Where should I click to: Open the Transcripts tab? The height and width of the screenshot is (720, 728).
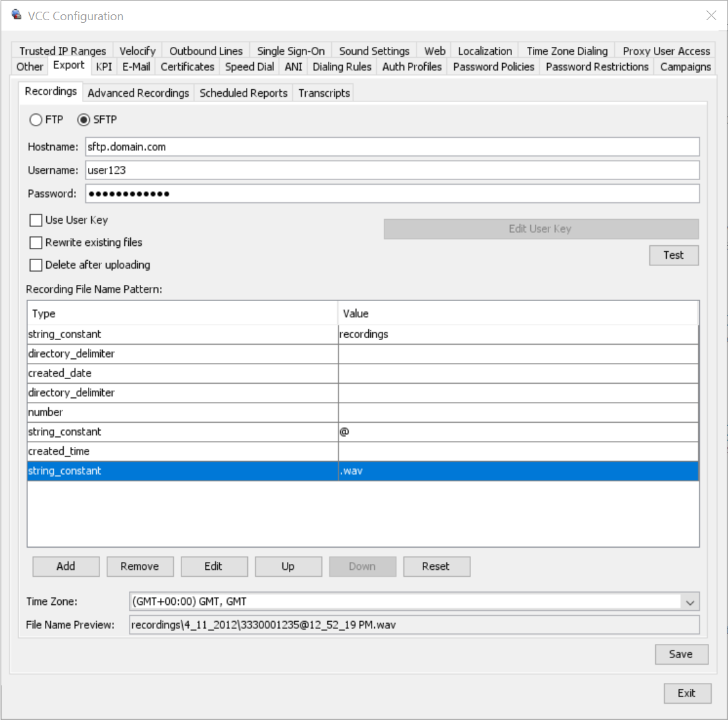point(324,93)
